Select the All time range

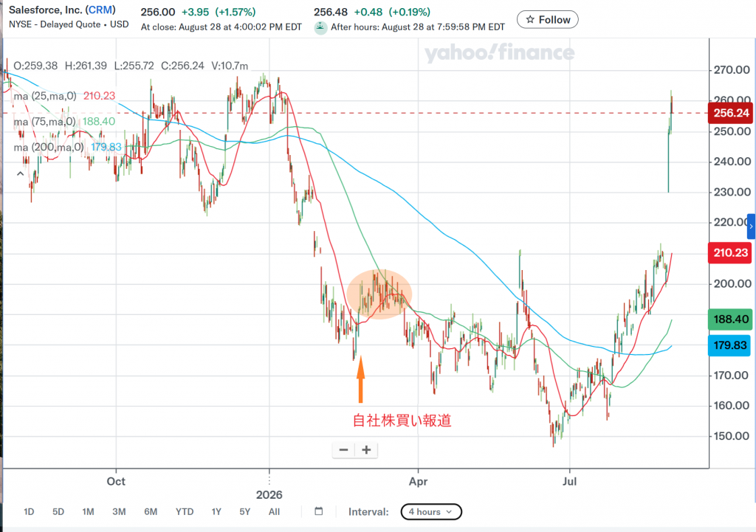click(274, 512)
